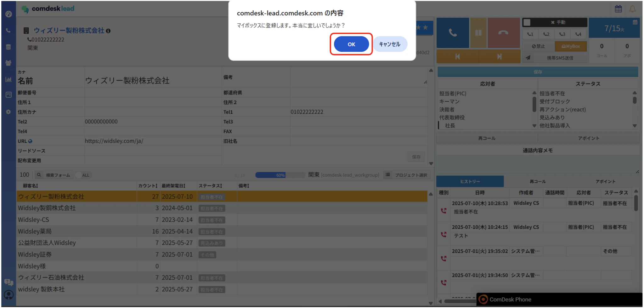
Task: Open the widsley.com URL value
Action: tap(114, 141)
